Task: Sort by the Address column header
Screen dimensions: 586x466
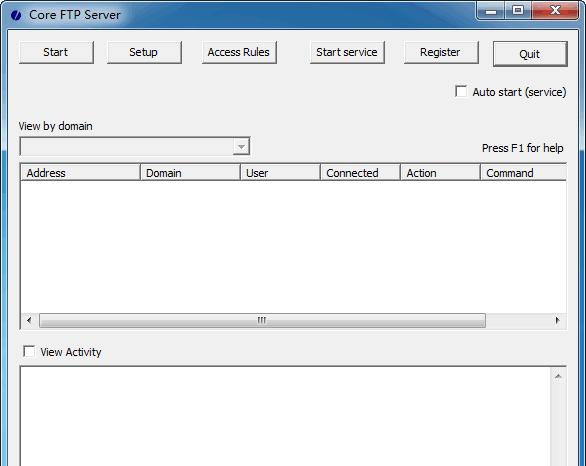Action: [x=80, y=173]
